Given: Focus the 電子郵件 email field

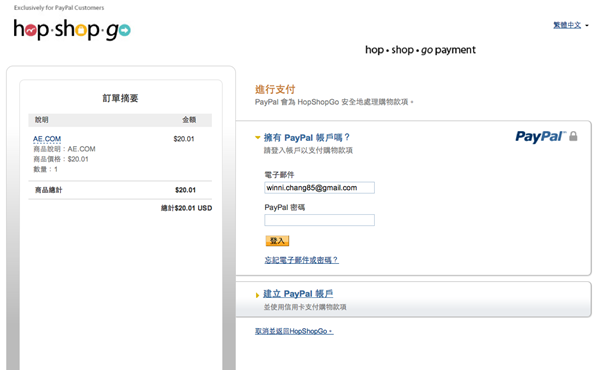Looking at the screenshot, I should 320,188.
